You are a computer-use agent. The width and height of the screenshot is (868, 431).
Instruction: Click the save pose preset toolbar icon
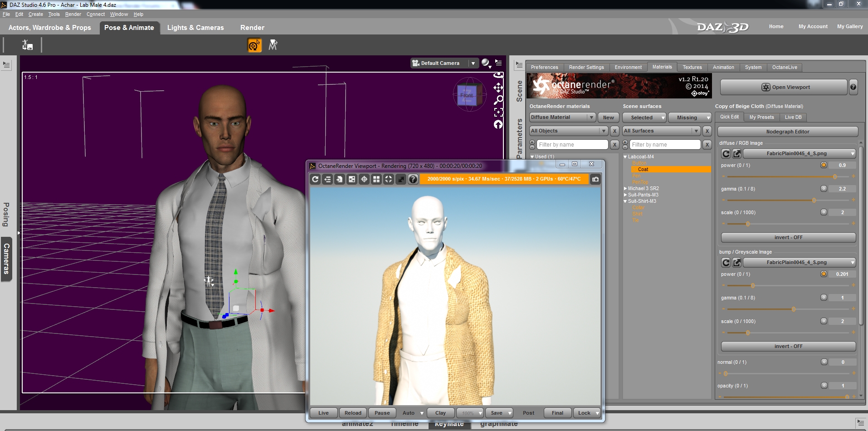(x=27, y=45)
